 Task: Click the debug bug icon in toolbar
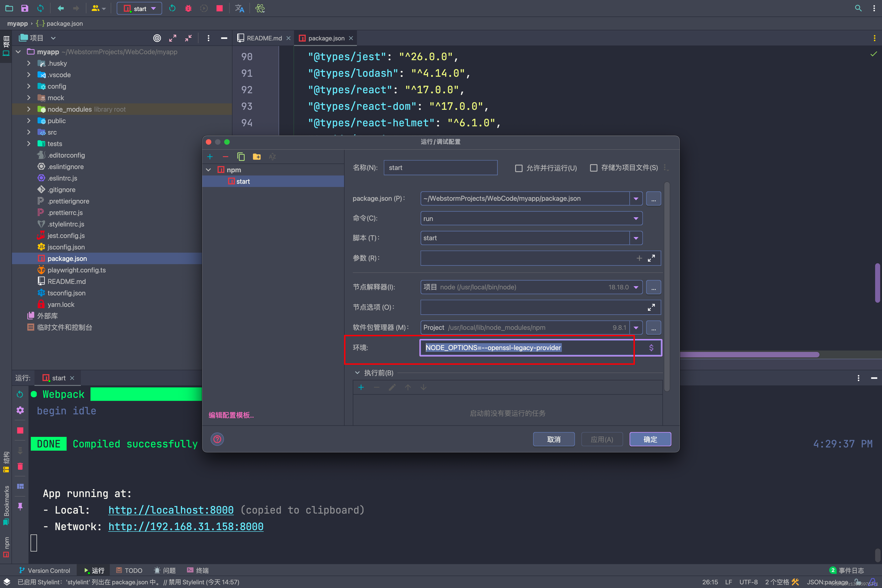coord(188,8)
